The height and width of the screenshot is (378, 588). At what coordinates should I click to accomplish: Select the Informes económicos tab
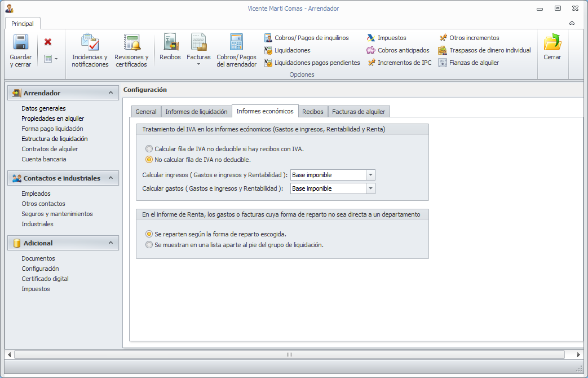pos(265,111)
